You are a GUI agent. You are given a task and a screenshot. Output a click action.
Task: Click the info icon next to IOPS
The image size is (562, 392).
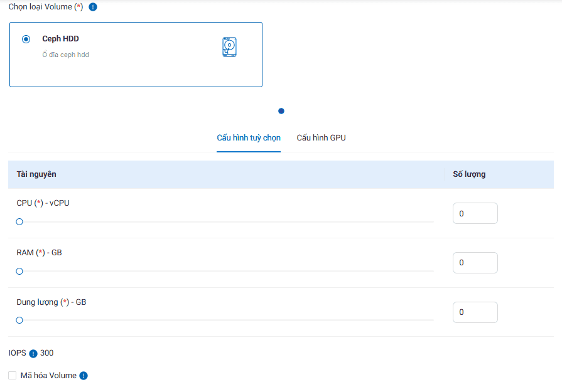coord(33,354)
